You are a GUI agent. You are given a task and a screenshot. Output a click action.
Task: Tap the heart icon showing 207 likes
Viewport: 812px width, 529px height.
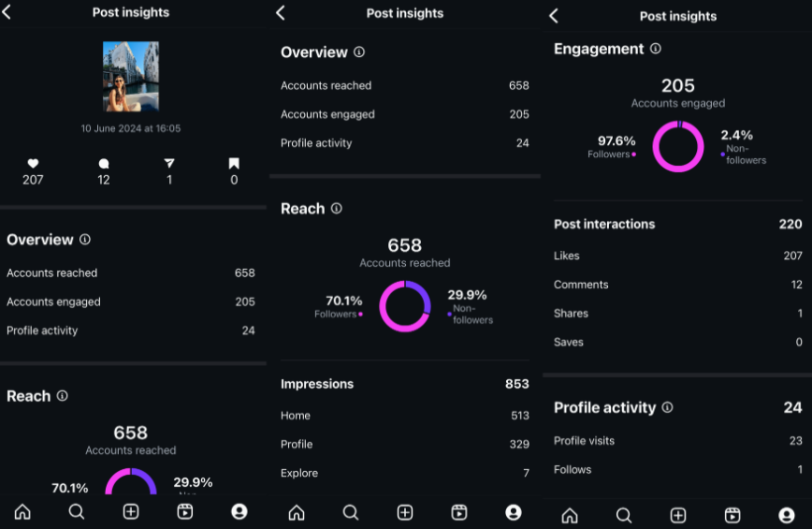tap(33, 164)
